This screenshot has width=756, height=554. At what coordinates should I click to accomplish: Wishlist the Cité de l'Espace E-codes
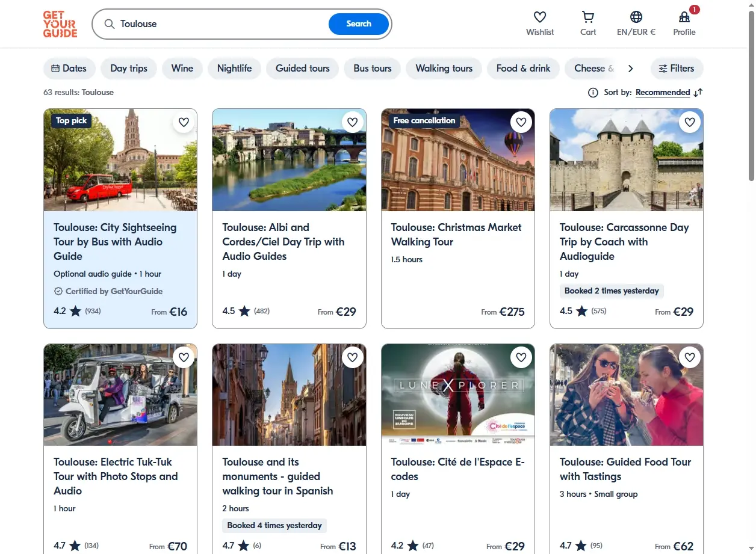(x=521, y=357)
